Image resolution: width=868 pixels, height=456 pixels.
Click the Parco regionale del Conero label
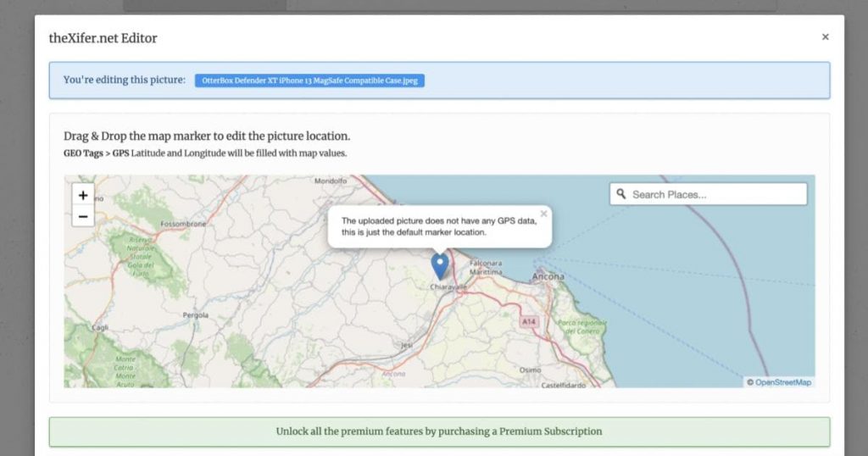pos(581,326)
